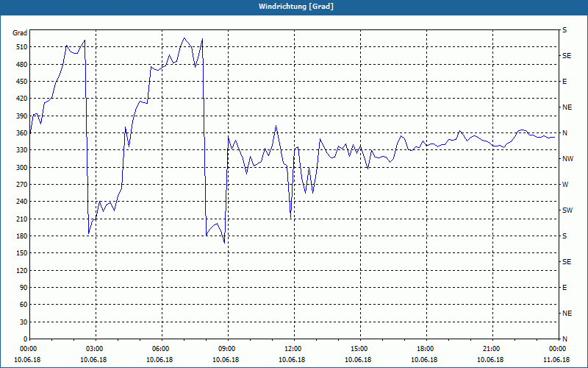Click the 21:00 time label
Viewport: 588px width, 368px height.
(492, 349)
